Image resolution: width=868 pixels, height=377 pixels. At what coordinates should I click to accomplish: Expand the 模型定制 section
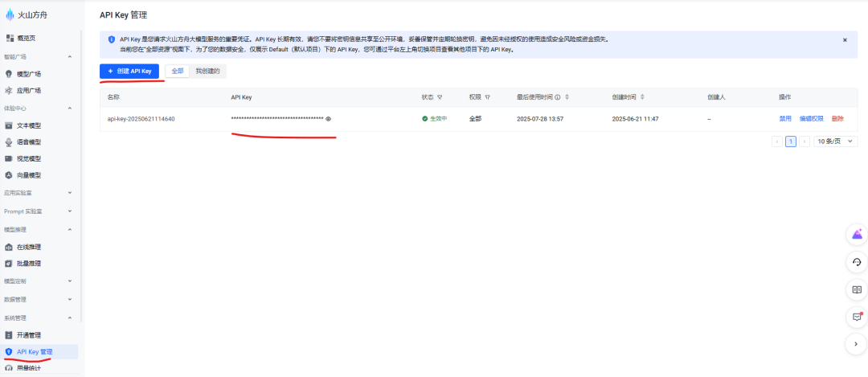tap(70, 281)
